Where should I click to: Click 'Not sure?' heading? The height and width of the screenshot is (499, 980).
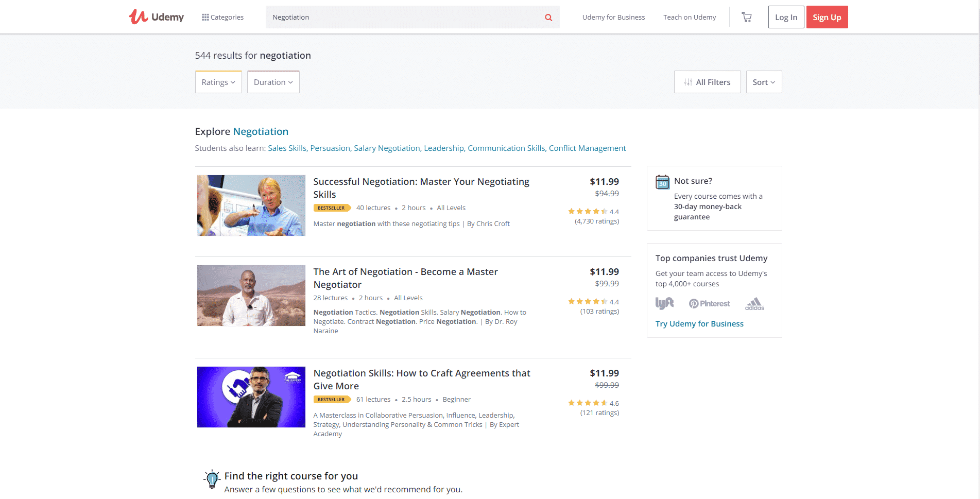pos(693,181)
